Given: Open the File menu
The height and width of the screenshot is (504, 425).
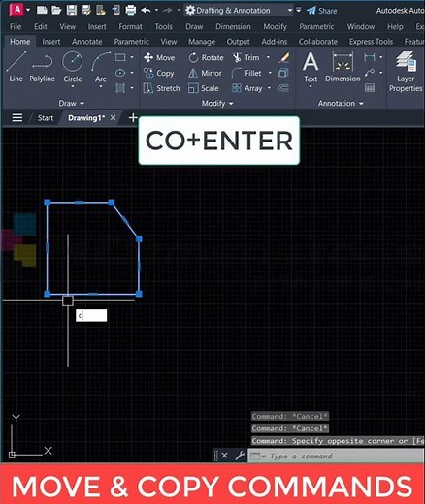Looking at the screenshot, I should pyautogui.click(x=16, y=26).
